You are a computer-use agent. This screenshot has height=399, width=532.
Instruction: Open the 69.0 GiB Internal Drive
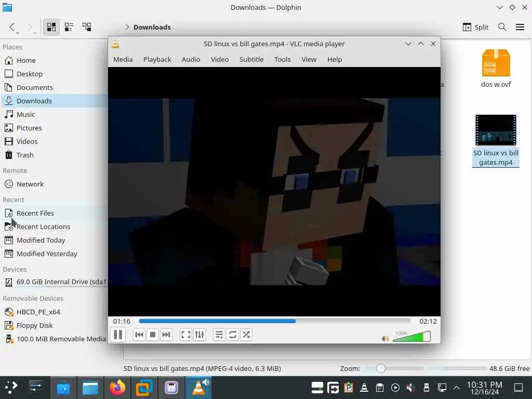(54, 282)
